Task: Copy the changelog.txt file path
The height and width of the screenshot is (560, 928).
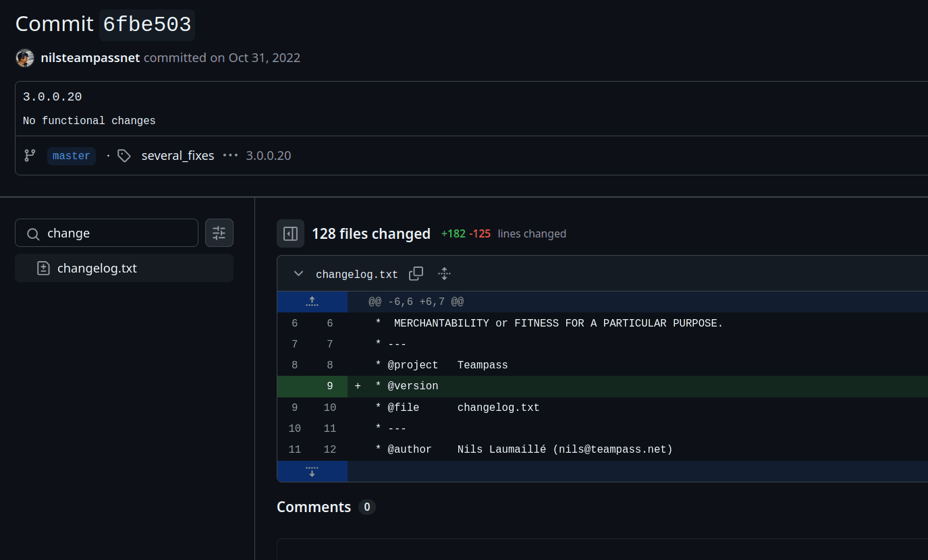Action: [416, 273]
